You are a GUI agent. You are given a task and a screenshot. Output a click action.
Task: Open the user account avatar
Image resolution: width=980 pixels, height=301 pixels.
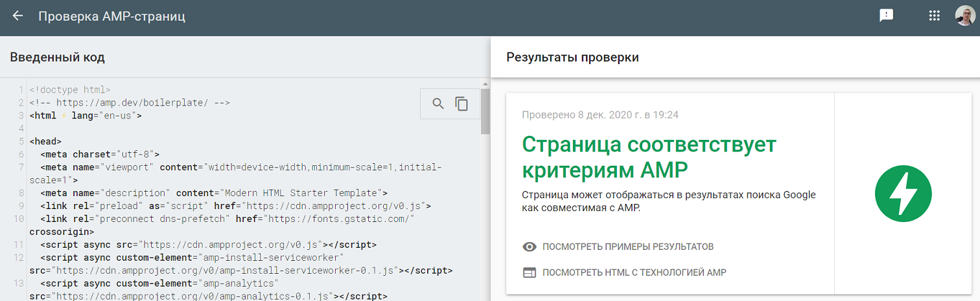point(965,16)
